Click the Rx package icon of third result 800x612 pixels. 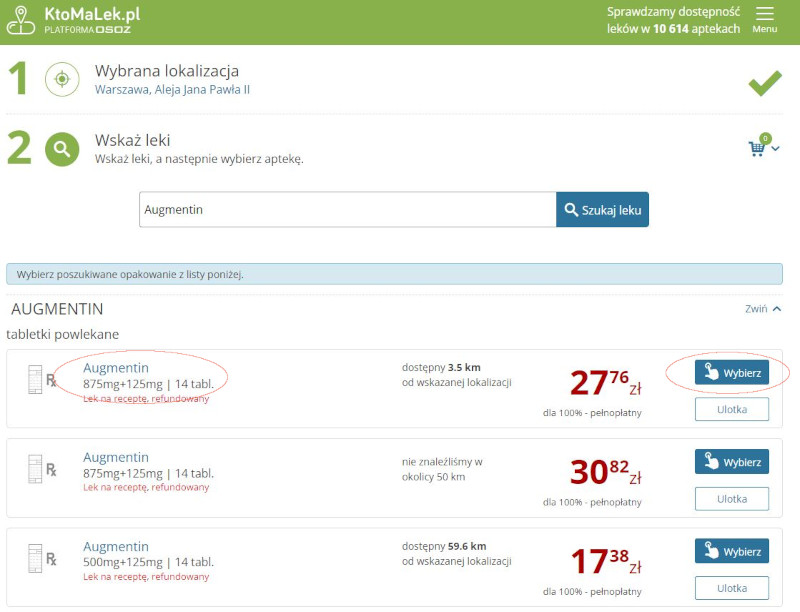point(42,558)
